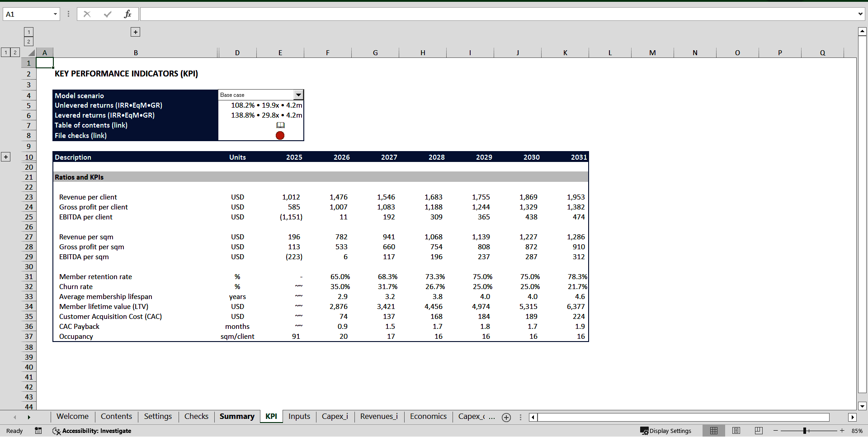Open the Table of contents book icon

280,125
